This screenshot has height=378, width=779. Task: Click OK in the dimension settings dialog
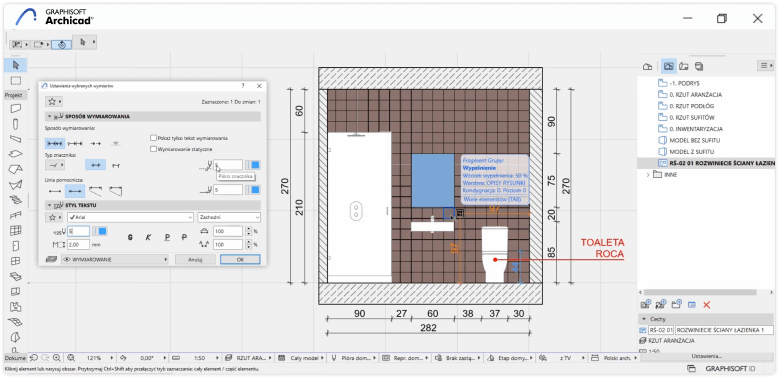click(x=240, y=259)
